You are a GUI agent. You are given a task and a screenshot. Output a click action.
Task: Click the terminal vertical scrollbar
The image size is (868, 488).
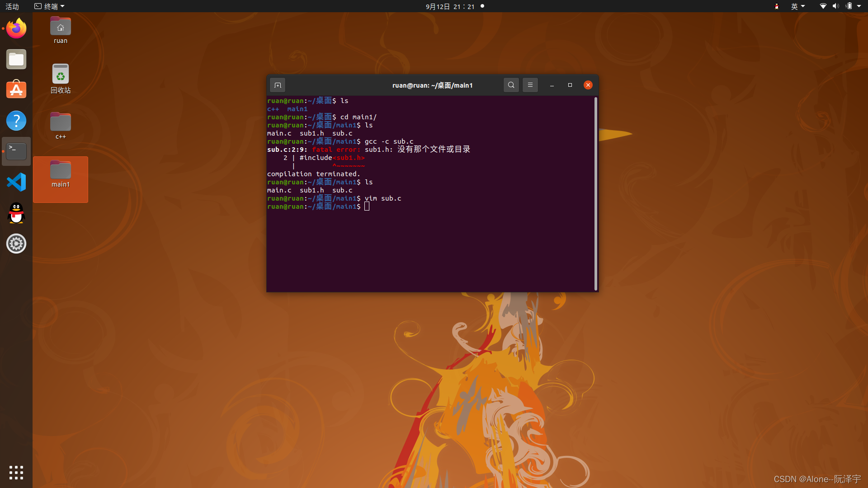pos(595,194)
